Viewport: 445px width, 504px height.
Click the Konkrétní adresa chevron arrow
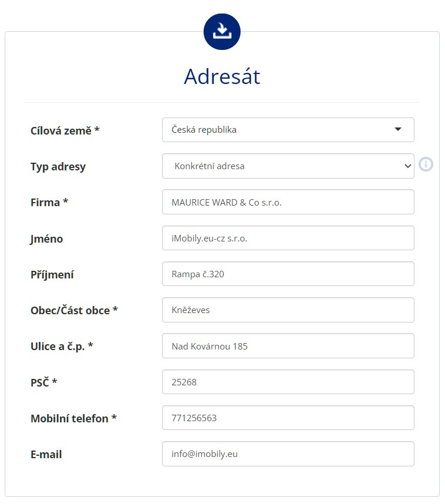408,166
